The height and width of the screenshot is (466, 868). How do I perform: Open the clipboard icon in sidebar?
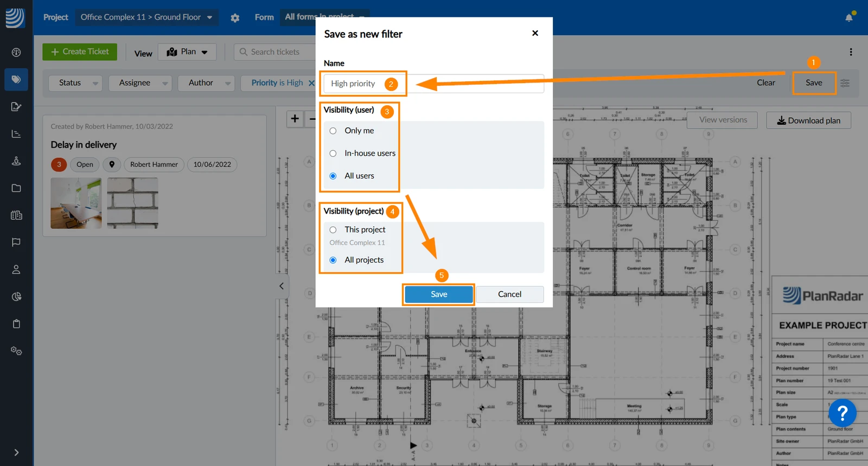16,323
